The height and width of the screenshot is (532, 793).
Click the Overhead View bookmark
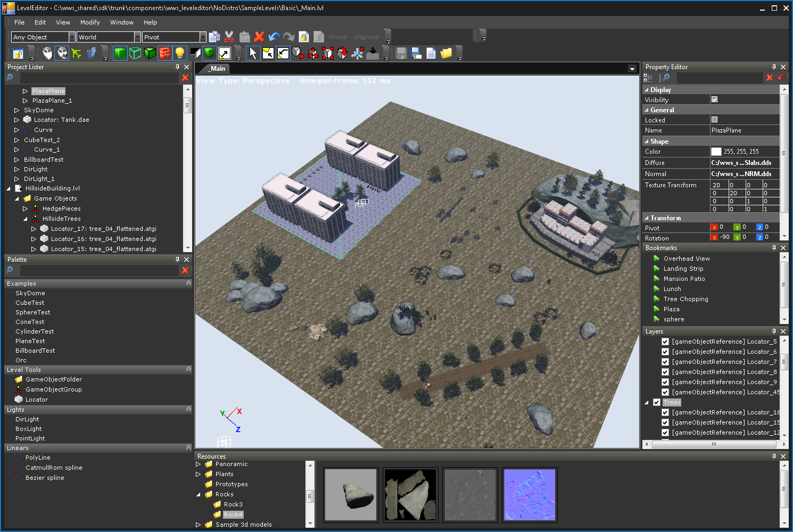pos(687,258)
